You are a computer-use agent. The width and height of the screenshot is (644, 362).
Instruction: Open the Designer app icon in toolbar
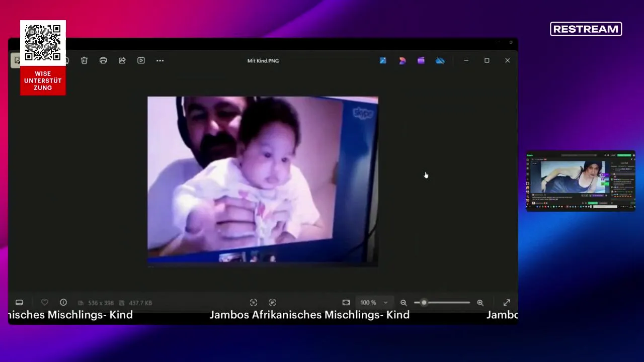coord(402,60)
